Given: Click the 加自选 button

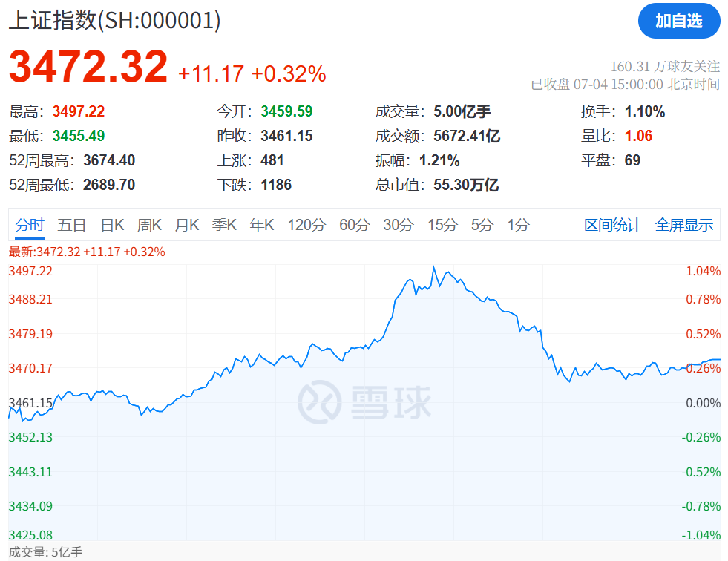Looking at the screenshot, I should [x=678, y=21].
